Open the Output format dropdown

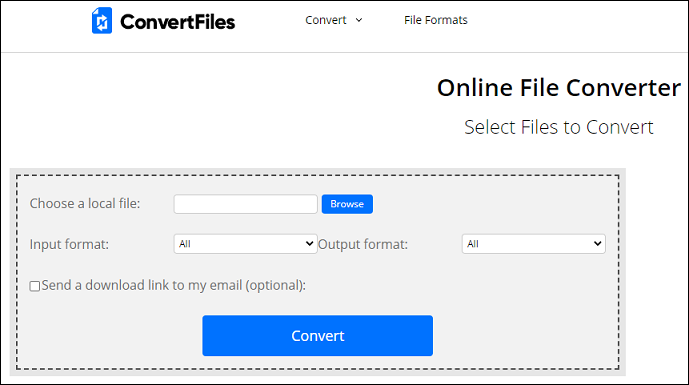coord(533,244)
